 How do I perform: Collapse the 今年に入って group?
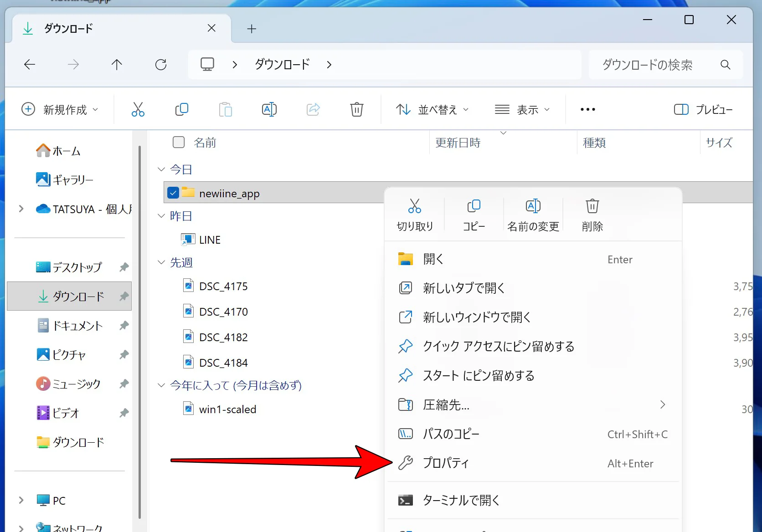[x=161, y=385]
